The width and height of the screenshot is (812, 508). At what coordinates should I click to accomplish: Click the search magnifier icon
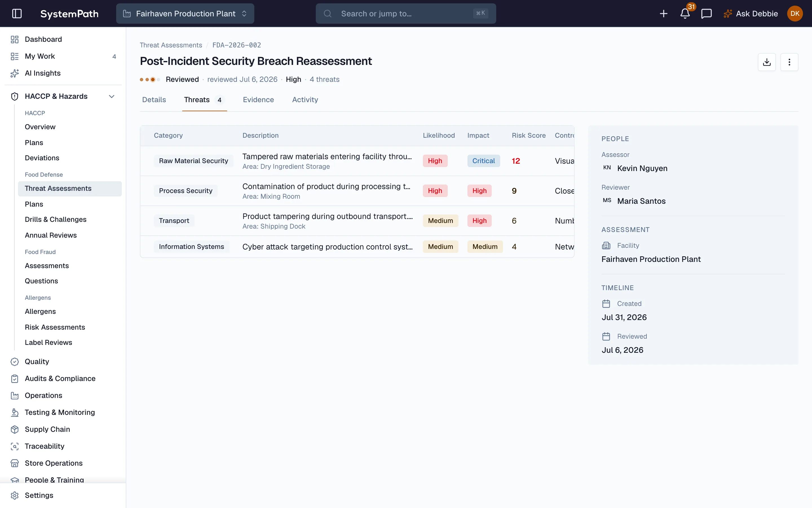(328, 14)
